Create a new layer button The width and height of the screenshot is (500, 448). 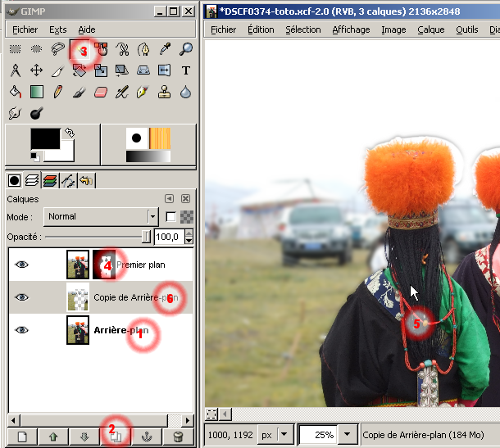click(x=22, y=437)
